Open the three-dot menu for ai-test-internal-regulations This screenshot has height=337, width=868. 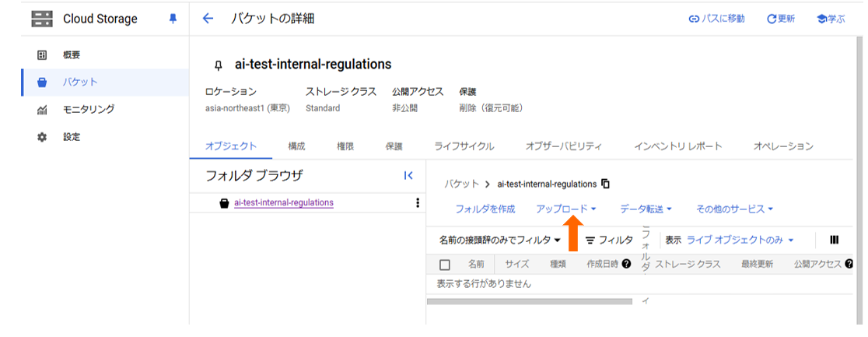(x=418, y=203)
